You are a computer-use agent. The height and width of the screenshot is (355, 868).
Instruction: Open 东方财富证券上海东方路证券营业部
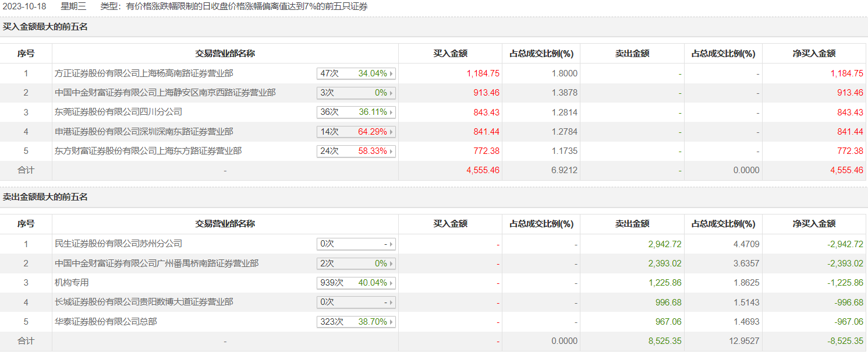(148, 151)
